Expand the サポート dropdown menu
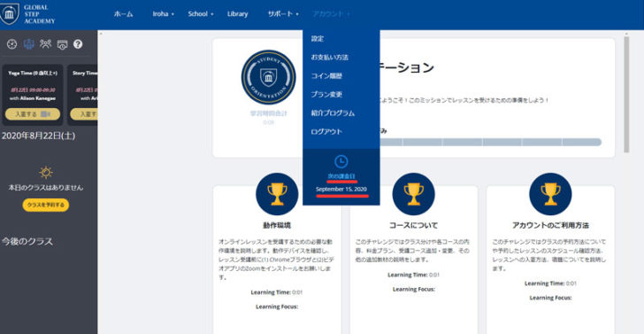Screen dimensions: 644x334 point(283,14)
